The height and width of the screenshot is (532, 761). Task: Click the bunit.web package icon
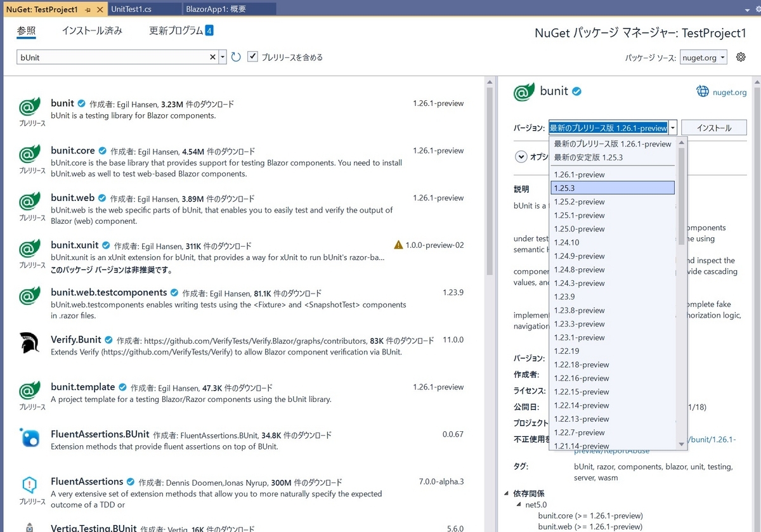[x=30, y=202]
